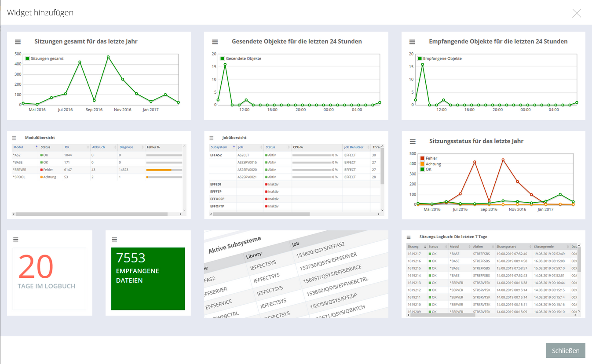Open menu of Empfangene Dateien widget
Image resolution: width=592 pixels, height=364 pixels.
click(x=114, y=240)
